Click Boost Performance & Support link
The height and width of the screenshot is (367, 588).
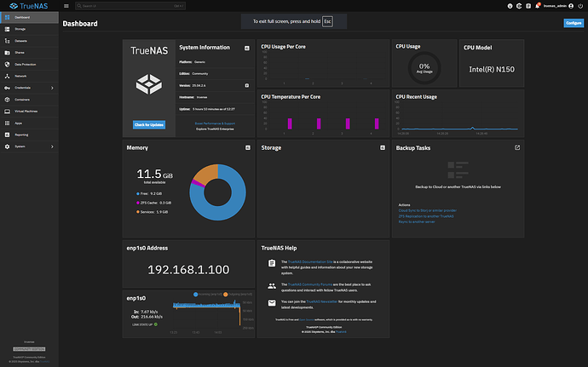(215, 123)
